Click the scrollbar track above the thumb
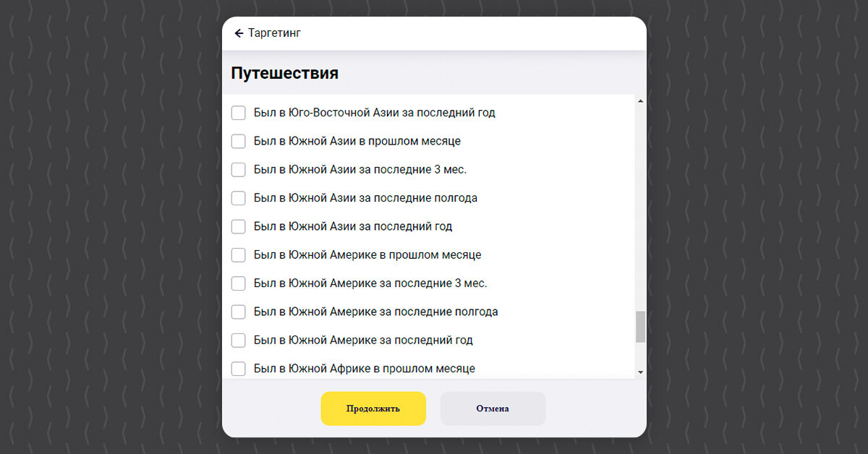Image resolution: width=868 pixels, height=454 pixels. coord(640,209)
